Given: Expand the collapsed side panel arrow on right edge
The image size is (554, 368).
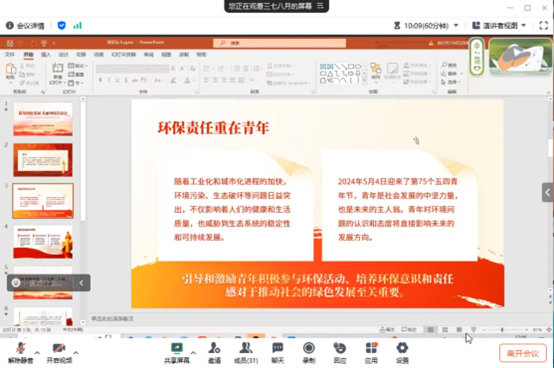Looking at the screenshot, I should click(x=548, y=192).
